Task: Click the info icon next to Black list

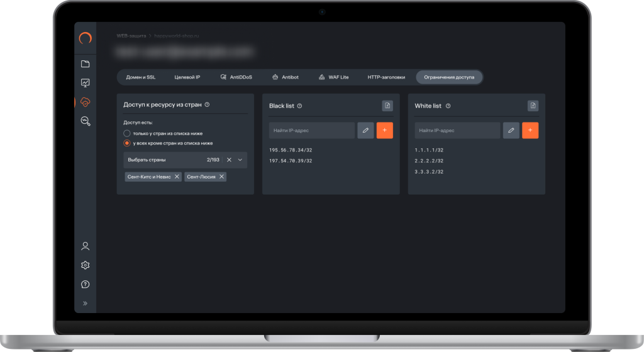Action: coord(299,106)
